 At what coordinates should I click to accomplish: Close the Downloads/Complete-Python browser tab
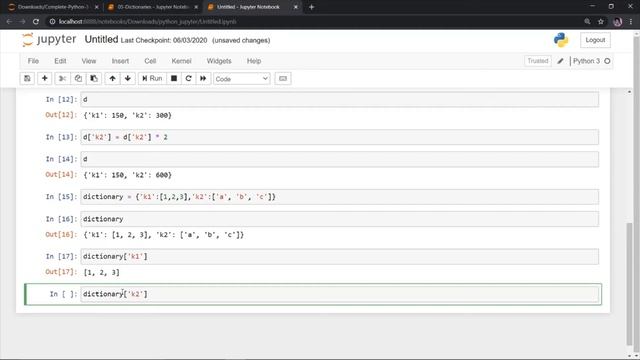96,7
